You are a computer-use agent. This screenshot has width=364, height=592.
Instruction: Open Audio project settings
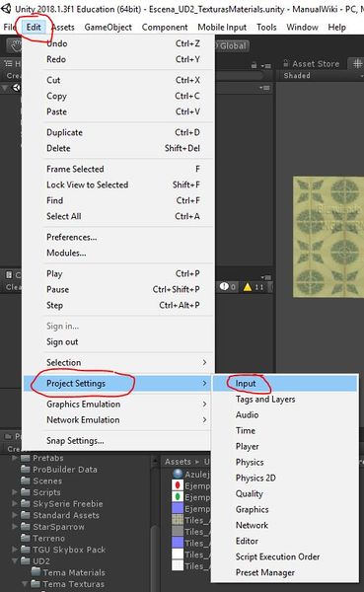(x=285, y=415)
